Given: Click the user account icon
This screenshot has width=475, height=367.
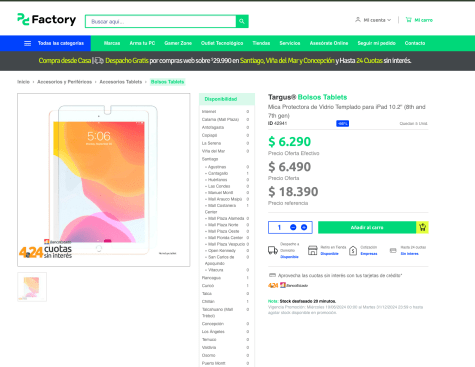Looking at the screenshot, I should [358, 20].
